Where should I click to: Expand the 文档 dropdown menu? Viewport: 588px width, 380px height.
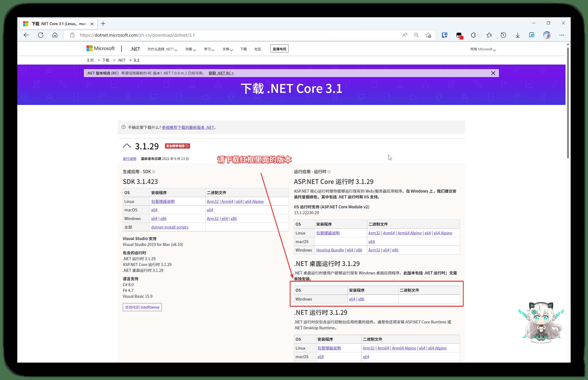point(228,49)
